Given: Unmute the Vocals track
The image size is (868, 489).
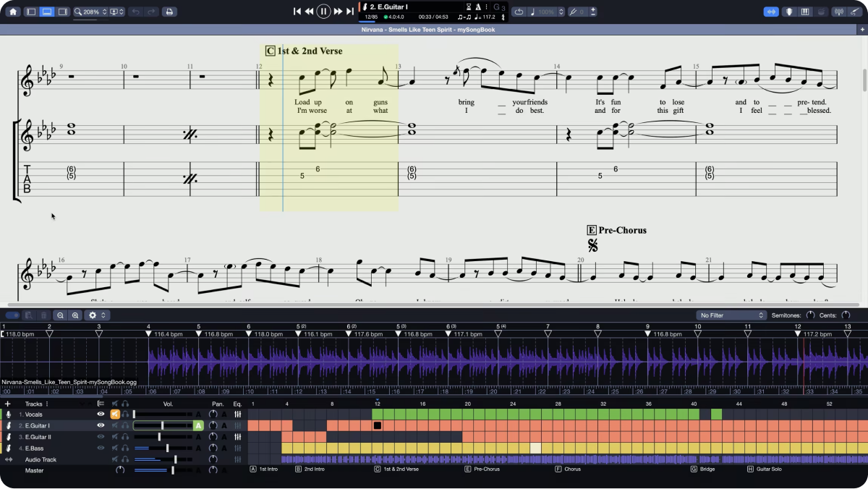Looking at the screenshot, I should click(114, 414).
